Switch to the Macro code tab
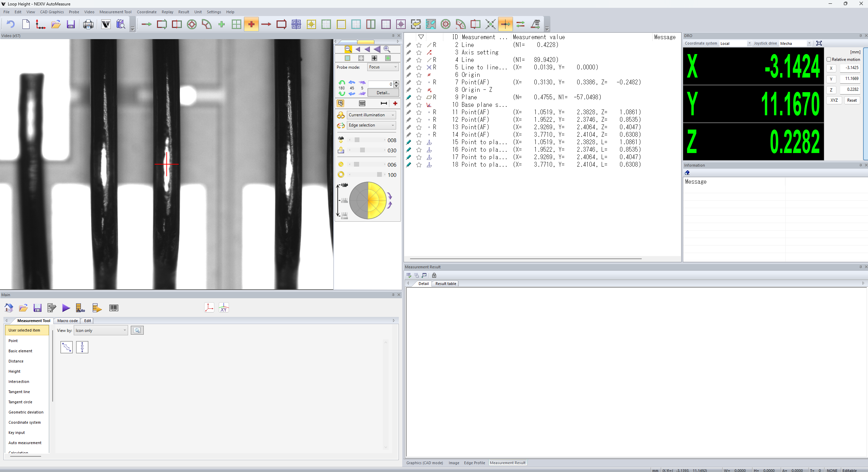The height and width of the screenshot is (472, 868). coord(67,321)
